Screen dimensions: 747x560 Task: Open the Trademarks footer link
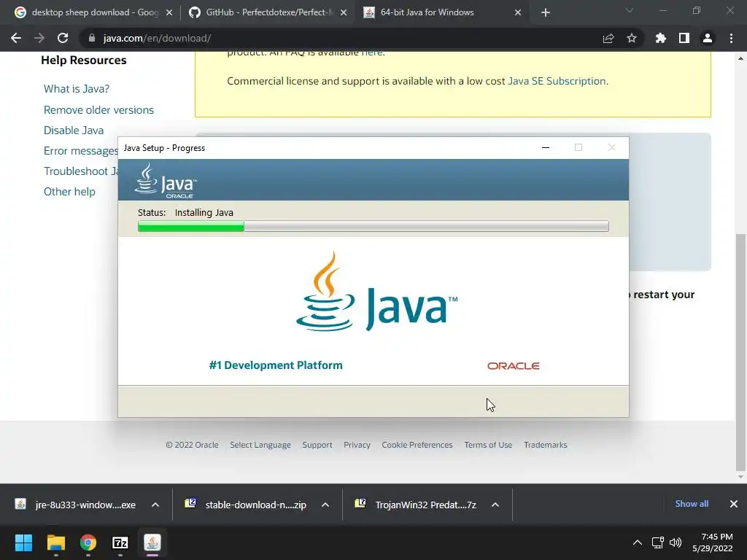tap(546, 445)
